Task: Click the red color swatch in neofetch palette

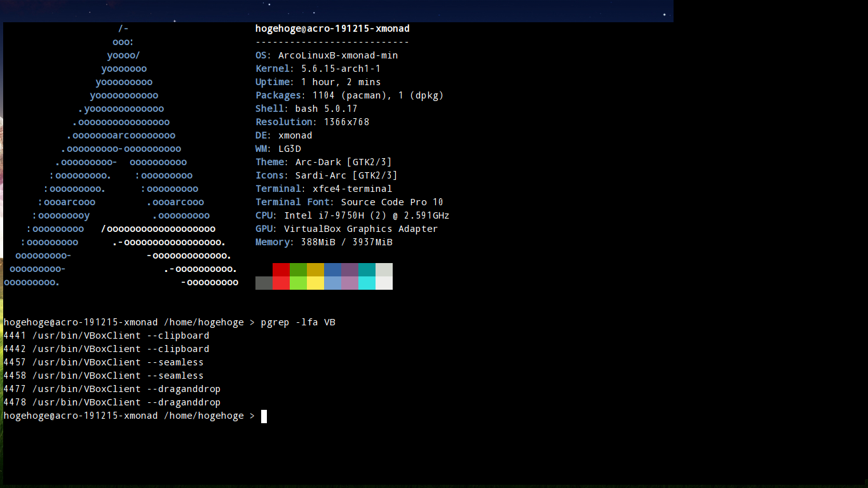Action: 280,268
